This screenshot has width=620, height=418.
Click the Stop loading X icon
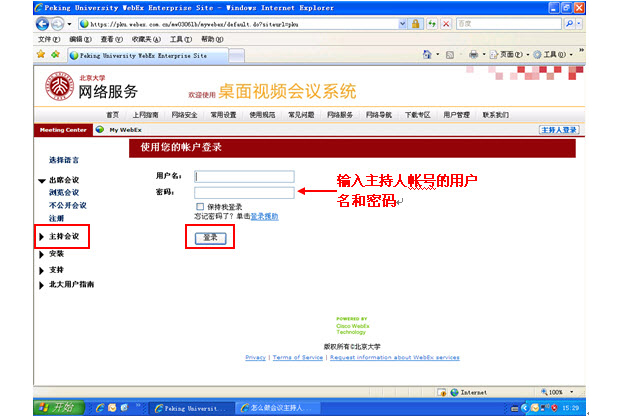[446, 24]
